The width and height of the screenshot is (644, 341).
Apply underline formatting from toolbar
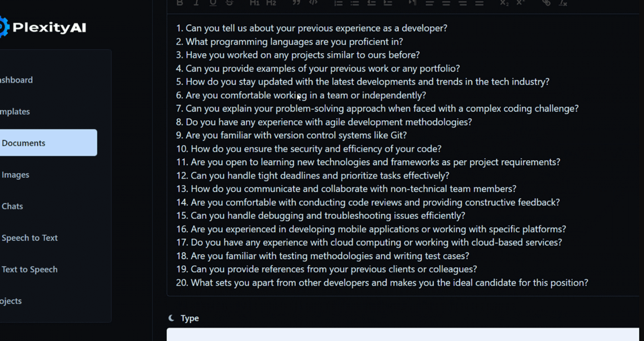pos(213,3)
